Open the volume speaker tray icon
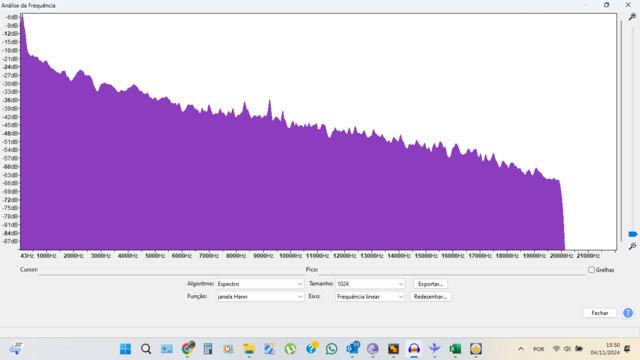 click(x=567, y=349)
